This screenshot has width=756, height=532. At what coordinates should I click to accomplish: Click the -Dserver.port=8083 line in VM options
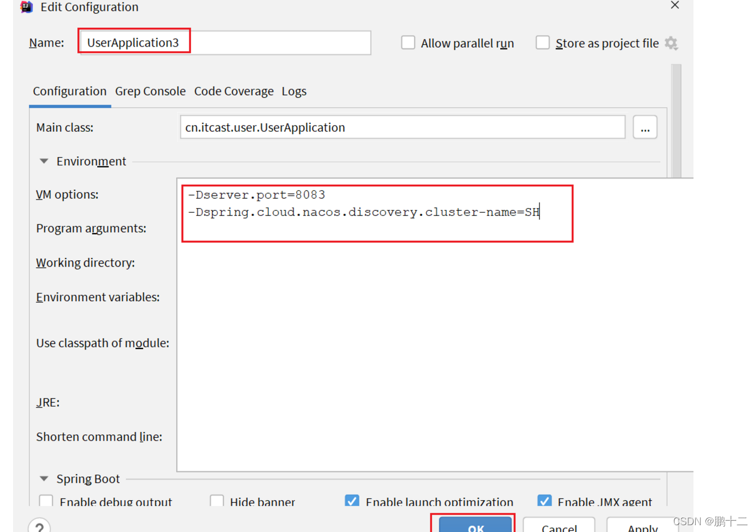click(257, 195)
